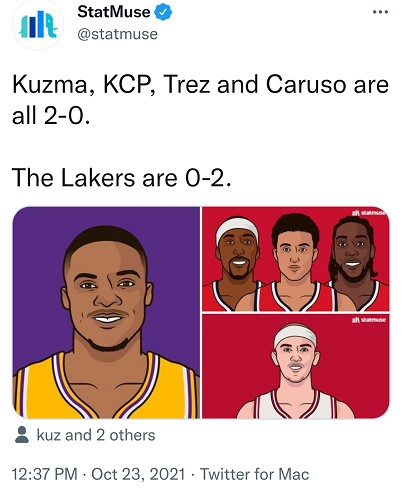Open the Oct 23, 2021 date link
406x500 pixels.
tap(138, 474)
